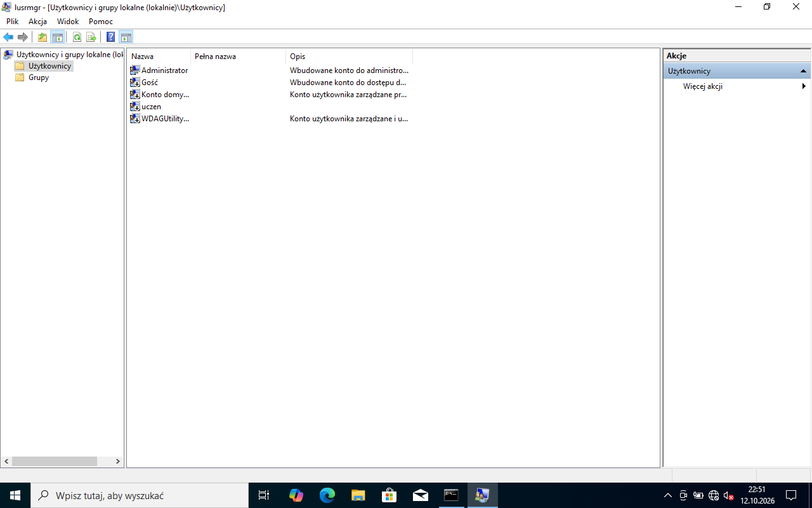Click the Export list toolbar icon
The image size is (812, 508).
point(91,37)
